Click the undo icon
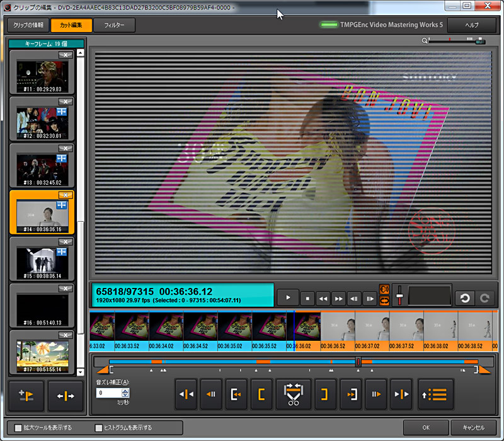The height and width of the screenshot is (441, 504). 465,298
